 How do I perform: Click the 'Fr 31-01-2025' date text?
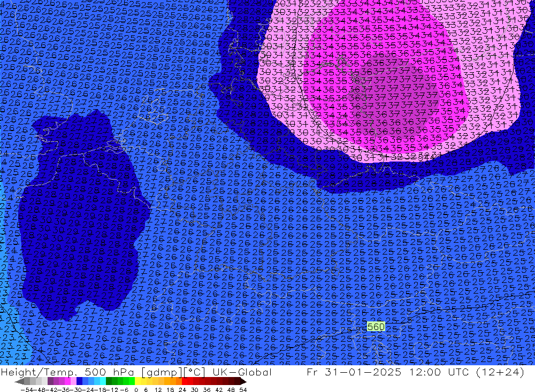[x=354, y=372]
